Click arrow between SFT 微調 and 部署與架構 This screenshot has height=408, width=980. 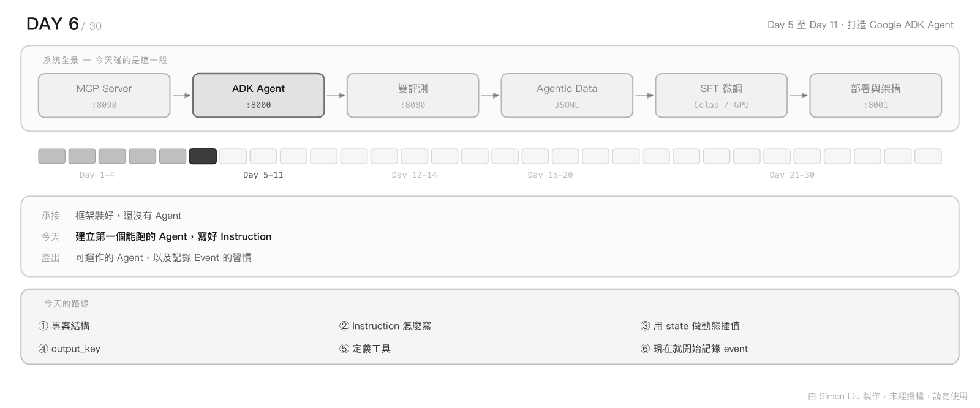(x=799, y=96)
